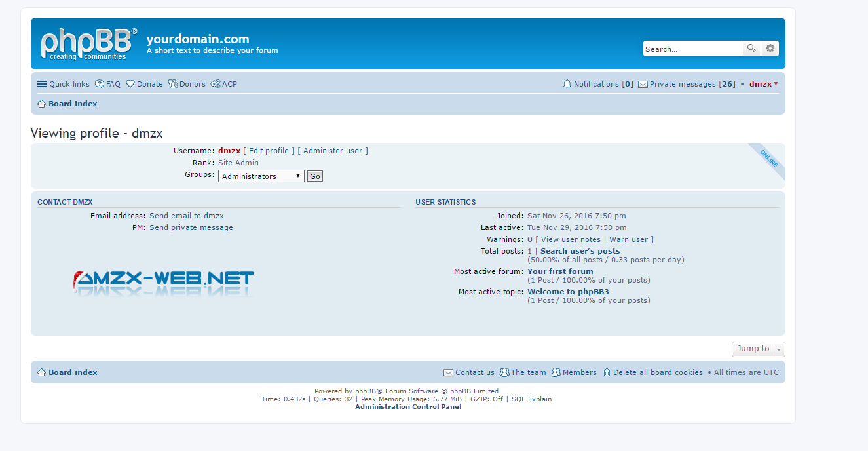The width and height of the screenshot is (868, 451).
Task: Open Your first forum link
Action: pos(560,271)
